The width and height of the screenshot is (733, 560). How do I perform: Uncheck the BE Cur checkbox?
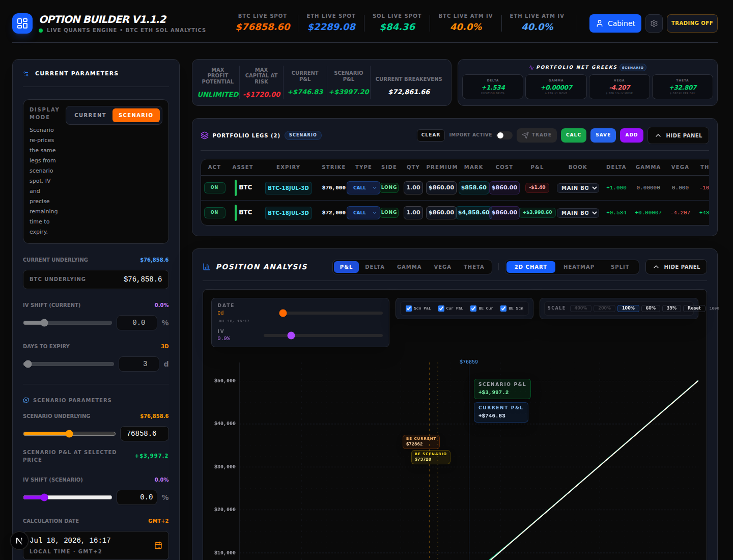[x=473, y=309]
